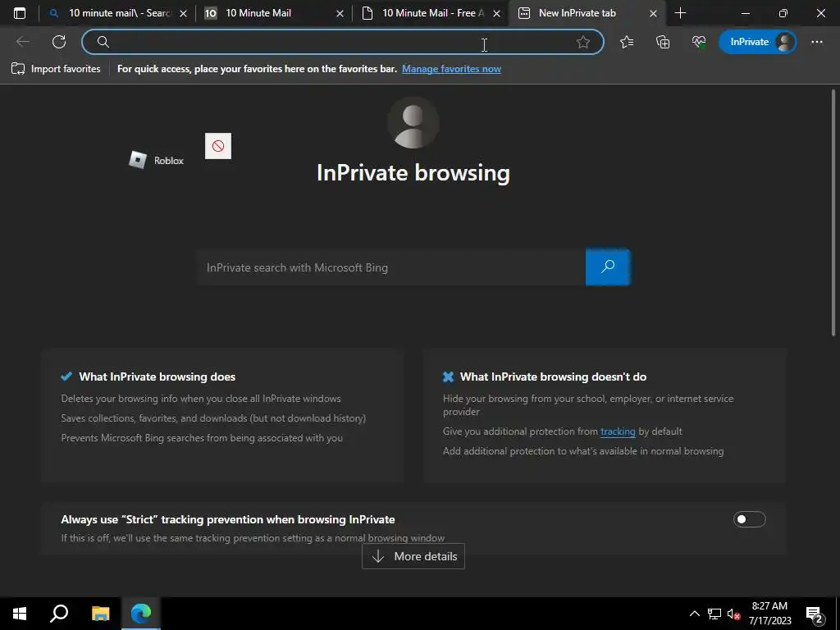
Task: Click 'Prevents Microsoft Bing searches' line
Action: (x=202, y=438)
